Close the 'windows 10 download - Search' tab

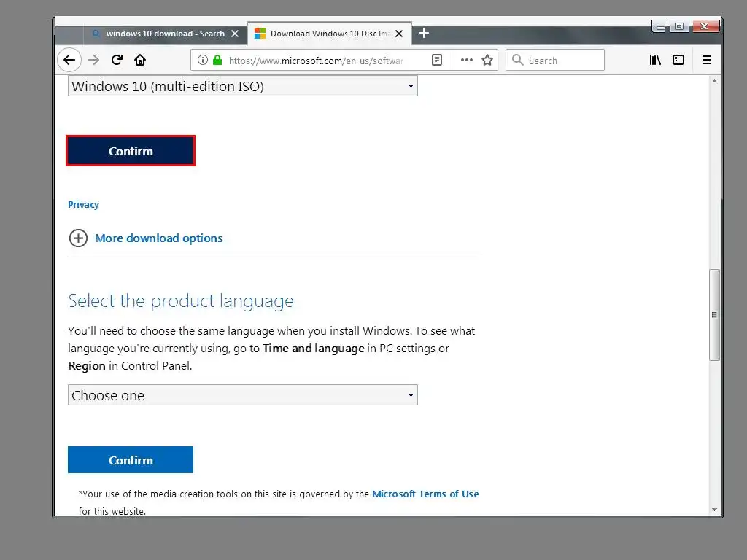pos(235,34)
